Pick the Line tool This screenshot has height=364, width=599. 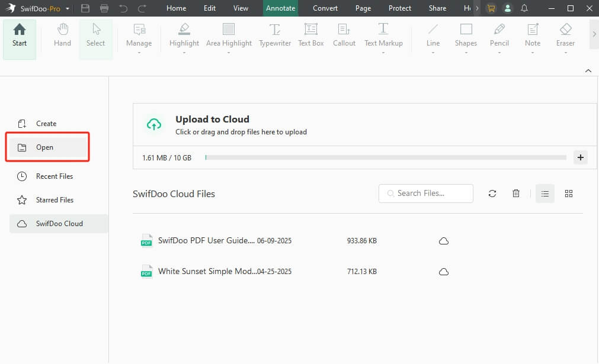(x=433, y=35)
